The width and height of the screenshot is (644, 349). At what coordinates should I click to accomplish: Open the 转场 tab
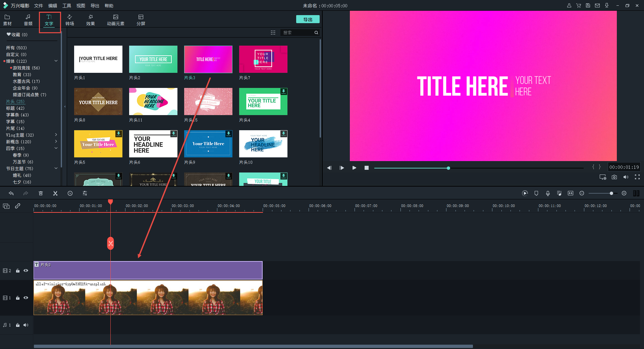(70, 20)
